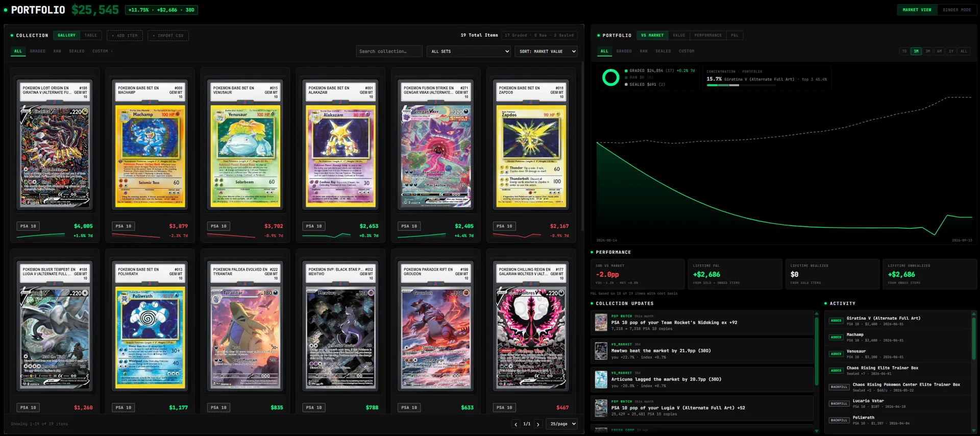
Task: Click Gengar VMAX 7d sparkline trend
Action: (422, 236)
